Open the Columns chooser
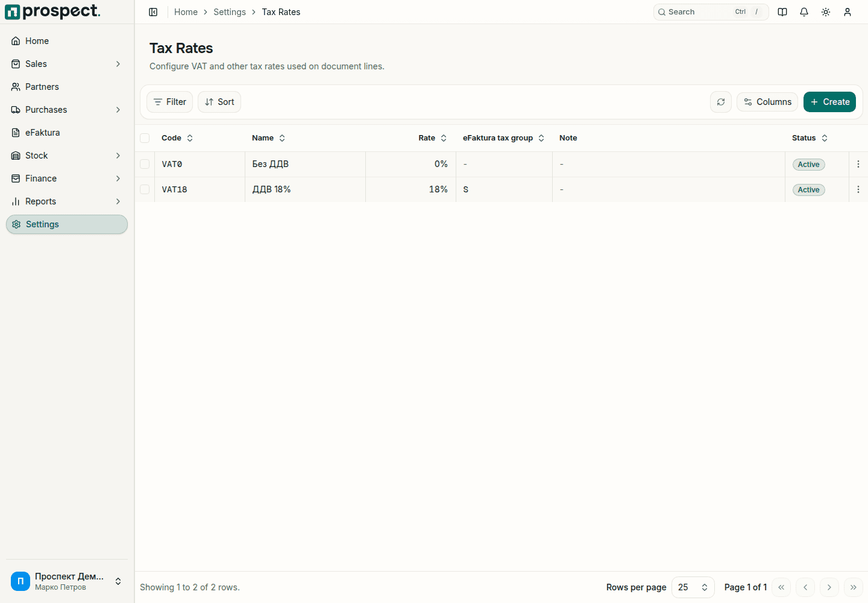Viewport: 868px width, 603px height. pos(767,102)
